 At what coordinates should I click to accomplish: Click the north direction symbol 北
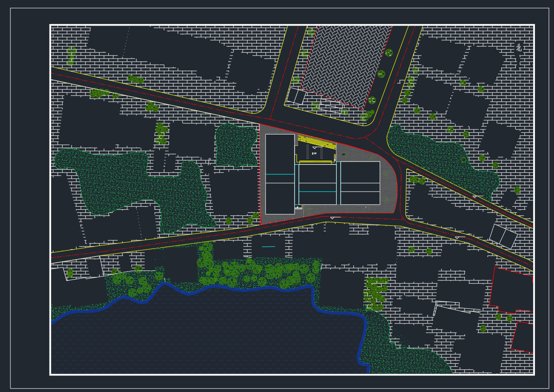click(519, 47)
